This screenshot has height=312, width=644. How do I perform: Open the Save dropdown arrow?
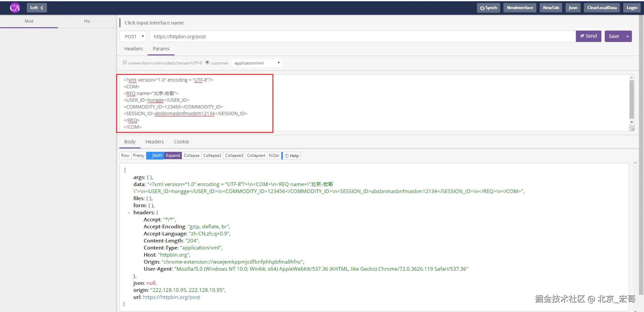point(628,36)
